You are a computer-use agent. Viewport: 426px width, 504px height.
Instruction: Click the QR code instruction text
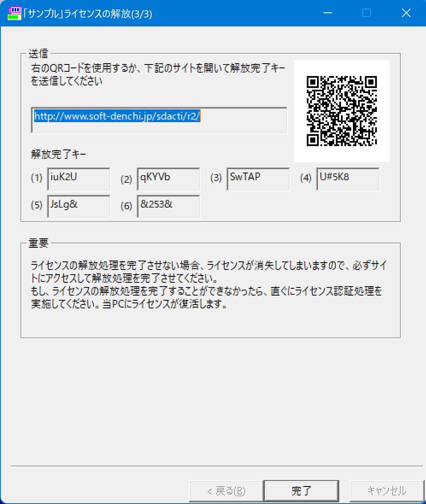158,75
